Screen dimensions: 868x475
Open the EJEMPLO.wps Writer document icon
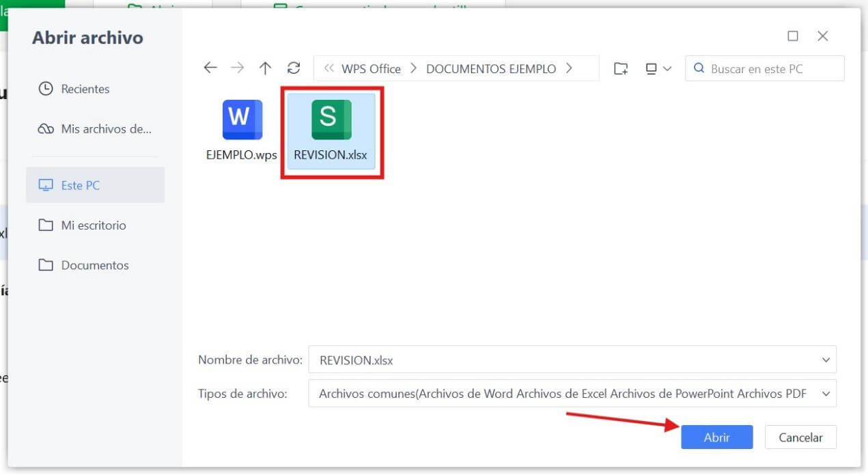242,119
